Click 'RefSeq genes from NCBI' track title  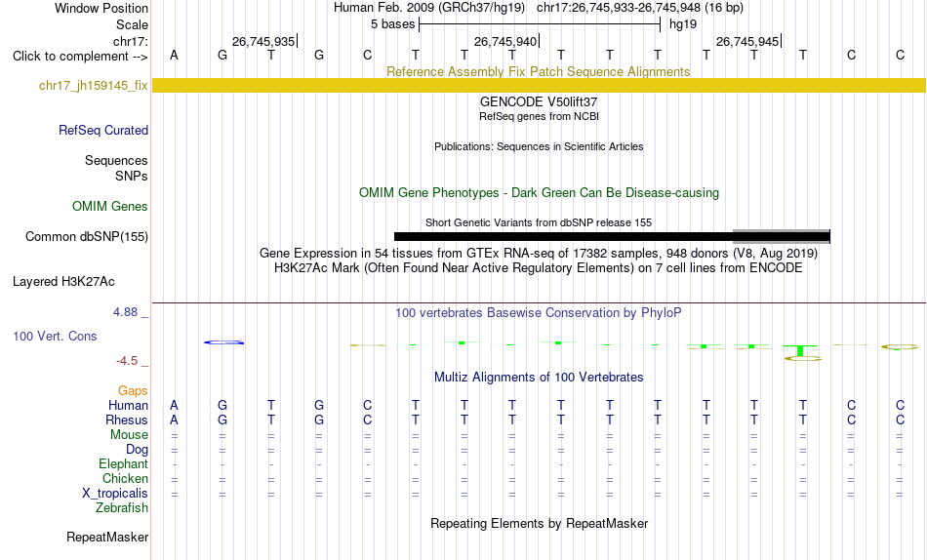click(539, 116)
